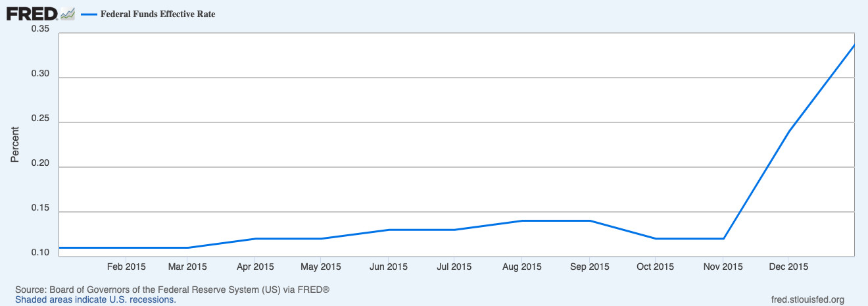Click the 0.35 y-axis tick label
The width and height of the screenshot is (868, 306).
click(41, 29)
